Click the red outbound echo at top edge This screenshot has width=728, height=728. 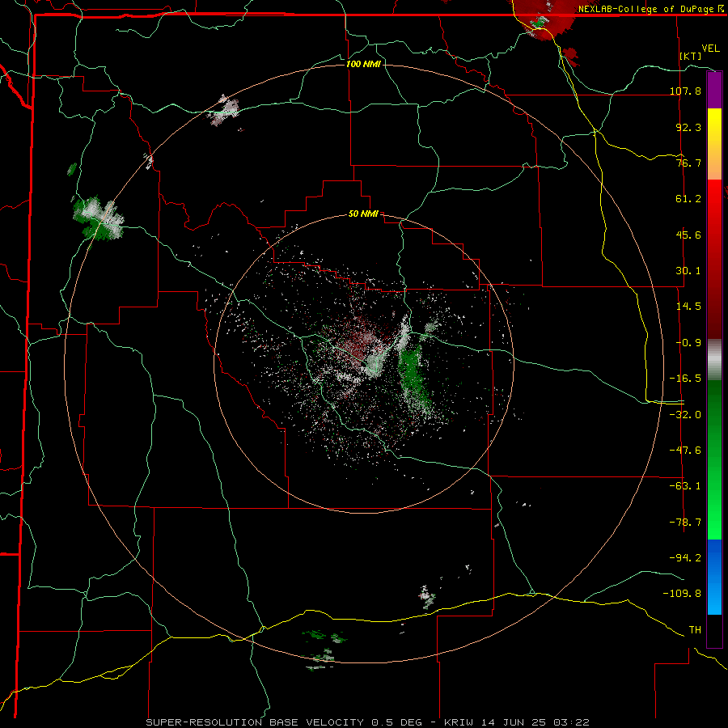[x=545, y=19]
